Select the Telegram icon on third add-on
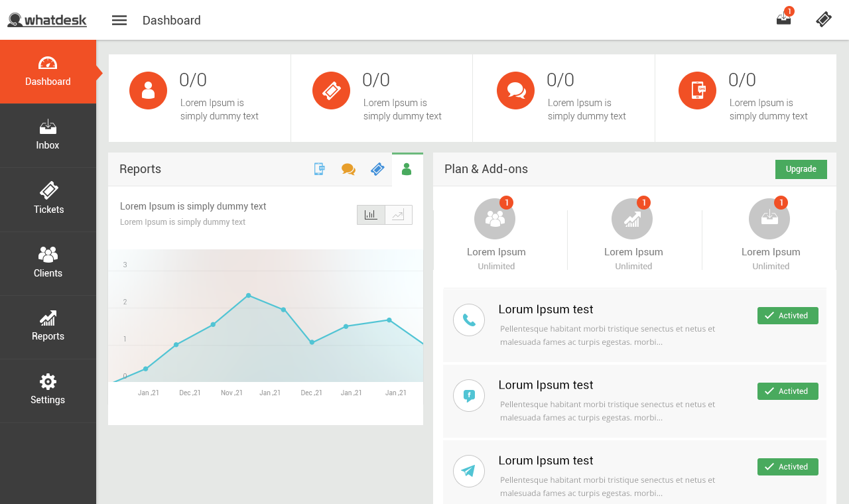This screenshot has width=849, height=504. click(469, 471)
